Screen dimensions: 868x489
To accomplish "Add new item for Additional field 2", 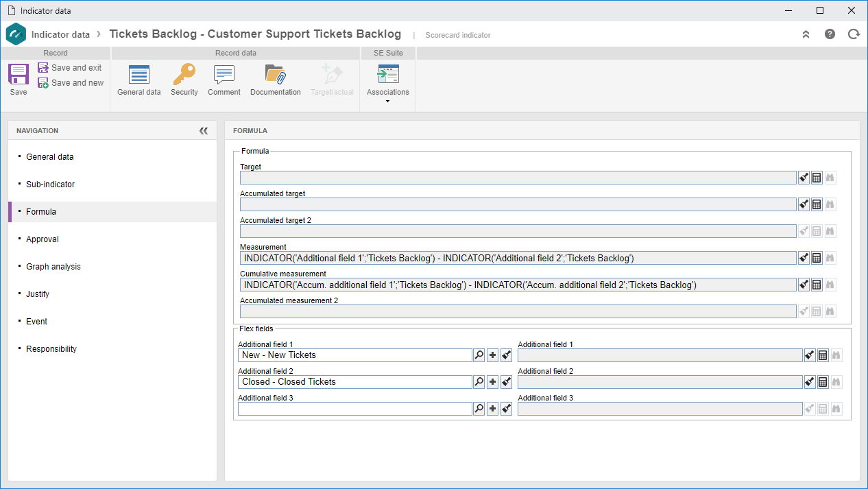I will click(492, 382).
